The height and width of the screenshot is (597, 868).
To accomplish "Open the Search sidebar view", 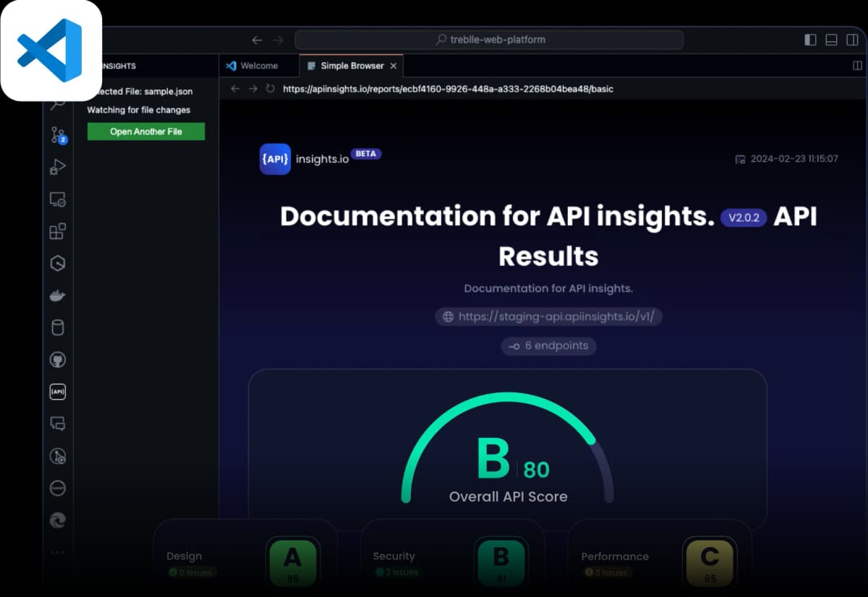I will (58, 103).
